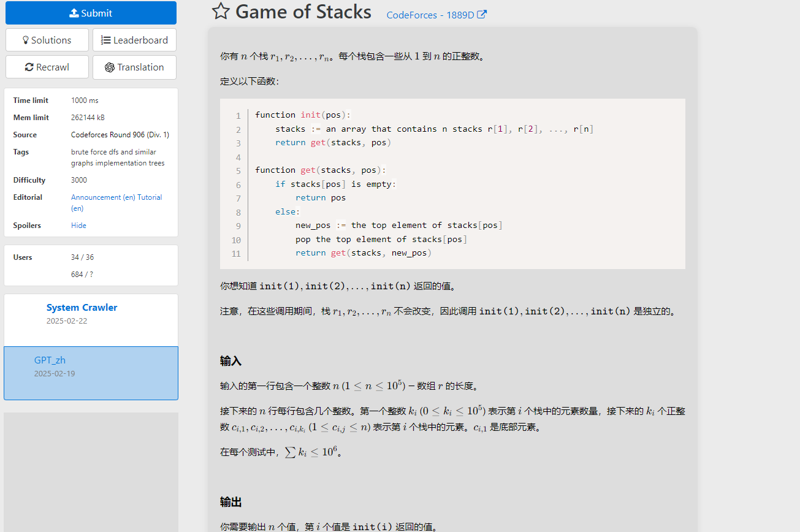The width and height of the screenshot is (800, 532).
Task: Click the lightbulb icon on Solutions button
Action: (26, 40)
